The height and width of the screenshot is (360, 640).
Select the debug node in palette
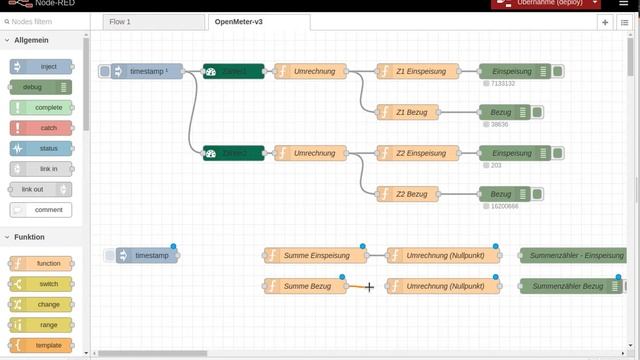click(41, 87)
